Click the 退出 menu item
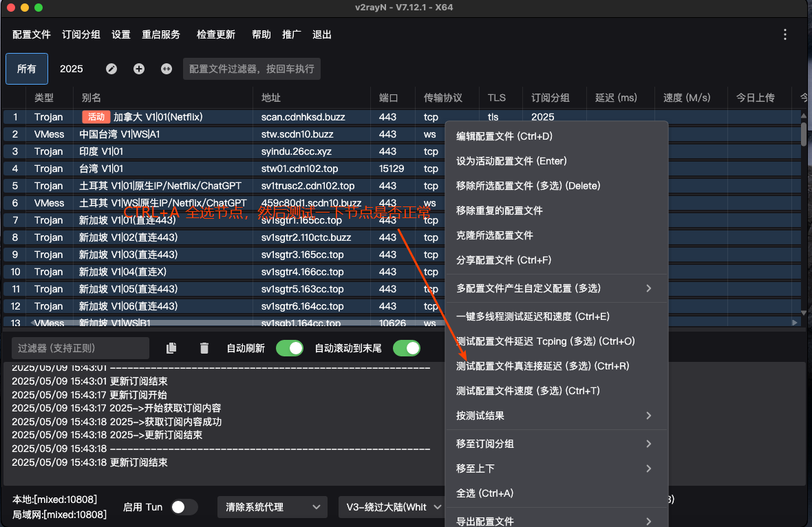The width and height of the screenshot is (812, 527). (321, 34)
